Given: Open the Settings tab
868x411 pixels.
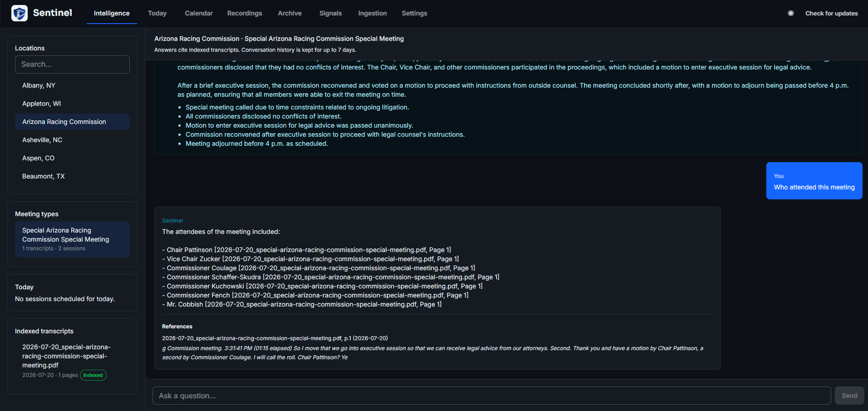Looking at the screenshot, I should click(414, 13).
